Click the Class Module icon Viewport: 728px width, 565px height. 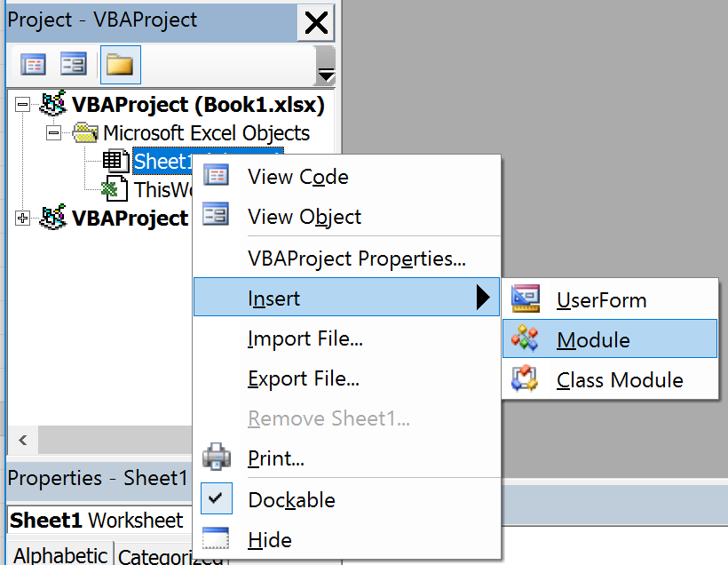pyautogui.click(x=526, y=379)
